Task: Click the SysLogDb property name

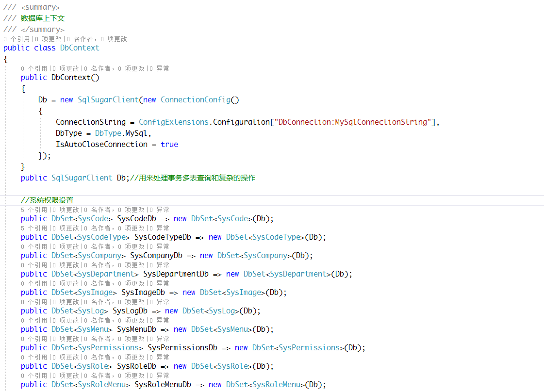Action: click(130, 311)
